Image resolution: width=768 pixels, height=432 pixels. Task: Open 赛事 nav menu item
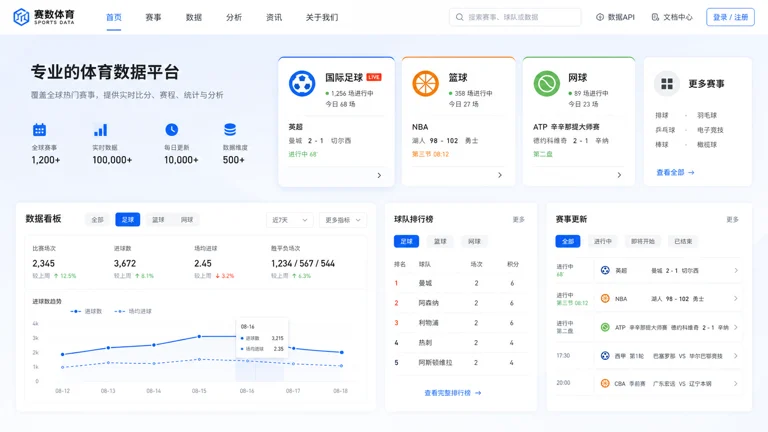pyautogui.click(x=153, y=17)
